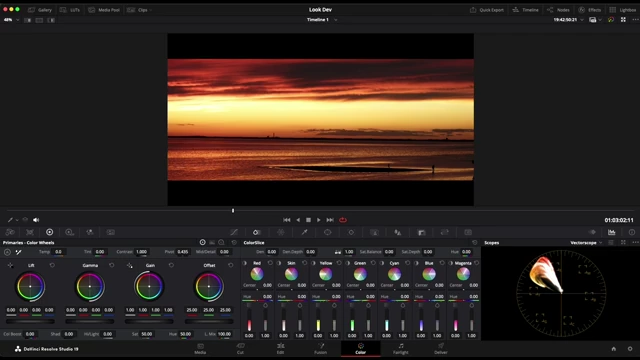Switch to the Fairlight page tab

click(x=400, y=348)
